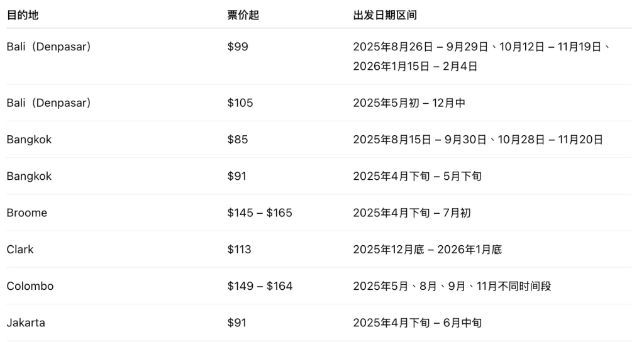
Task: Click the $85 fare price
Action: click(x=238, y=140)
